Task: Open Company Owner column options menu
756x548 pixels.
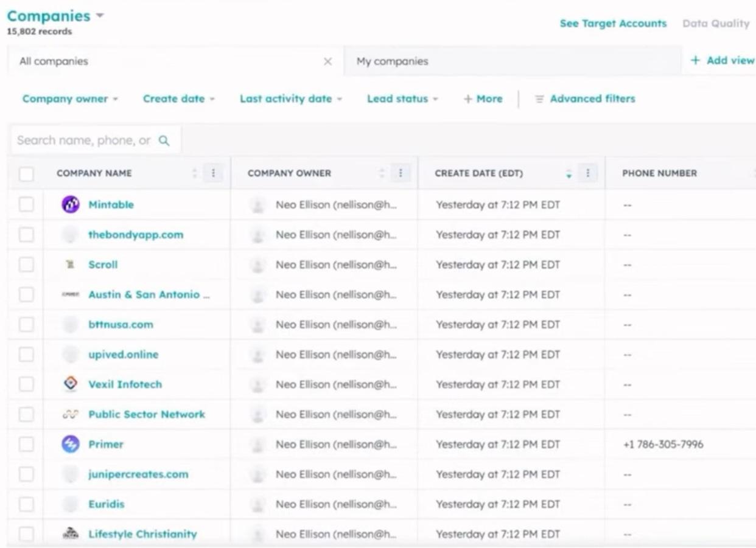Action: tap(400, 173)
